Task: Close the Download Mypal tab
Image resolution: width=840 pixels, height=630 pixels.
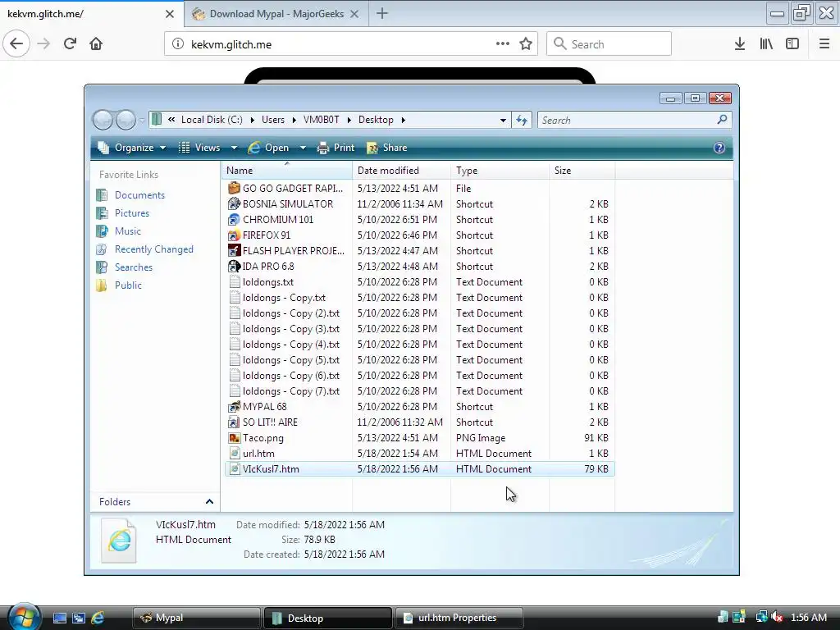Action: (x=354, y=14)
